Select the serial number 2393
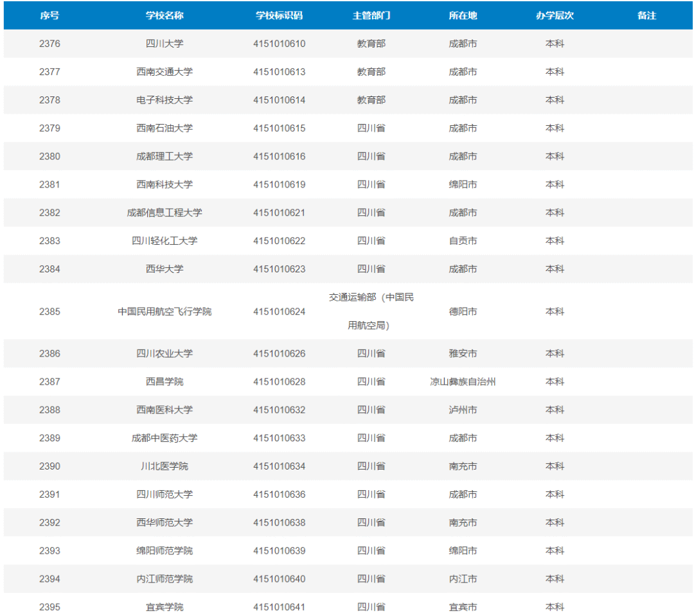This screenshot has width=694, height=616. (49, 551)
